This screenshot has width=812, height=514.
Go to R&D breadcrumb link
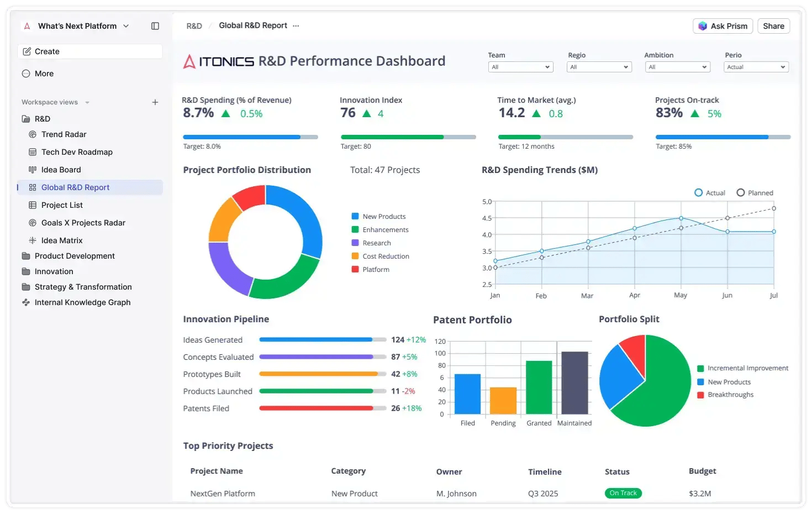click(x=194, y=26)
